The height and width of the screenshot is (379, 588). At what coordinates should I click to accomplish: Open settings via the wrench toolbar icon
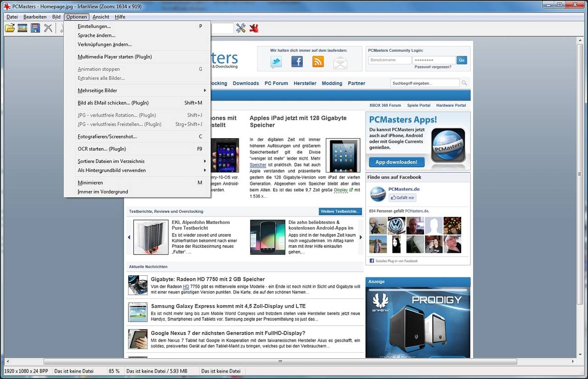point(241,28)
